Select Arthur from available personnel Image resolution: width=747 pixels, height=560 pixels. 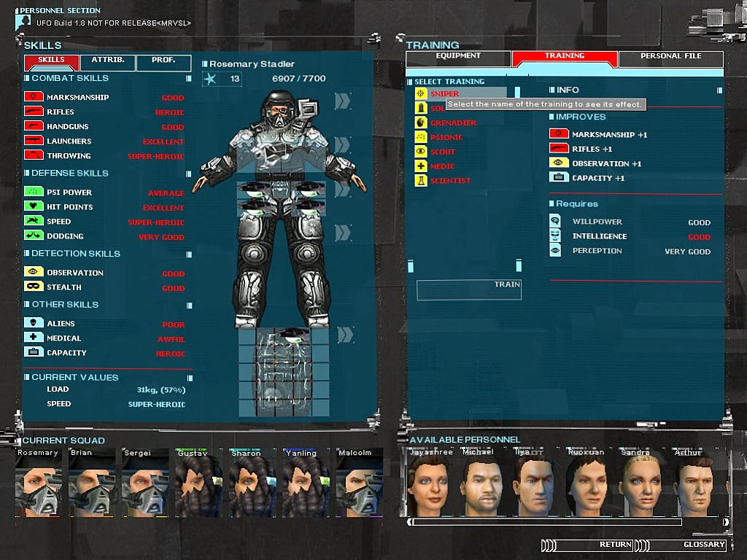(693, 482)
